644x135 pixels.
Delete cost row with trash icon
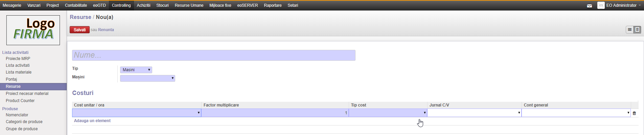634,113
